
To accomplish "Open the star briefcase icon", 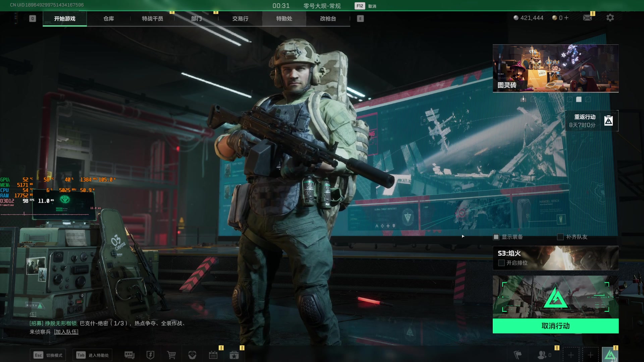I will (234, 355).
